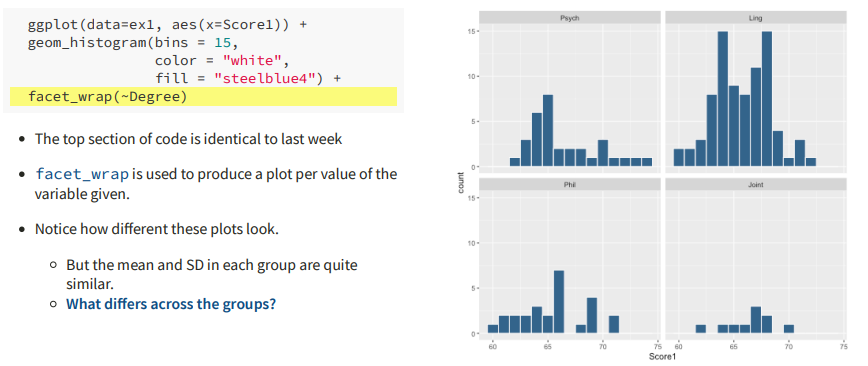This screenshot has width=868, height=366.
Task: Click the highlighted facet_wrap(~Degree) code line
Action: point(203,97)
